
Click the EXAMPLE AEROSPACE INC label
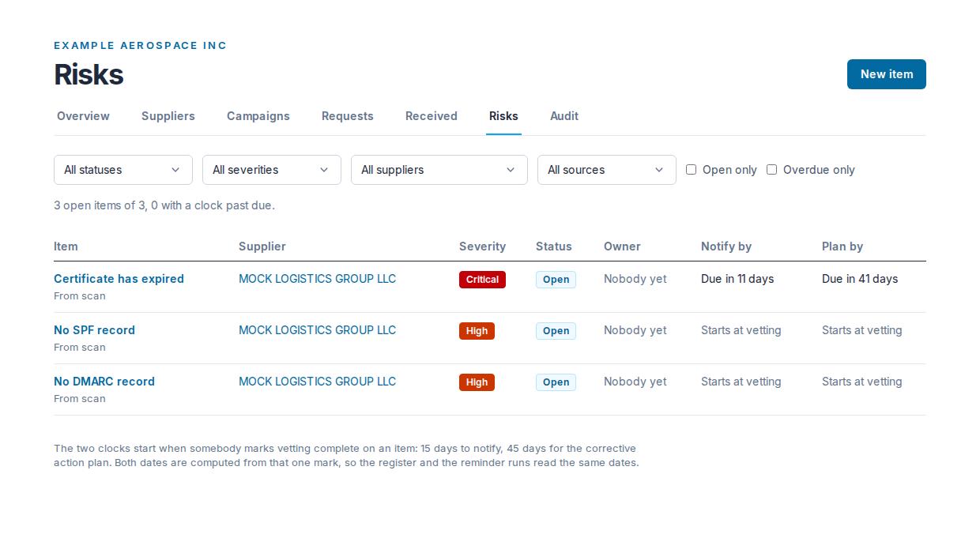(x=140, y=46)
